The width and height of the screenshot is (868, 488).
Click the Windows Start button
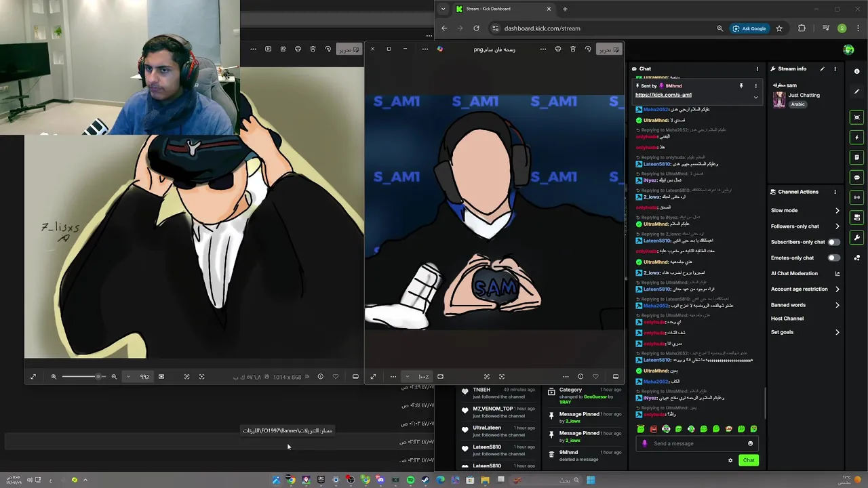pos(591,480)
